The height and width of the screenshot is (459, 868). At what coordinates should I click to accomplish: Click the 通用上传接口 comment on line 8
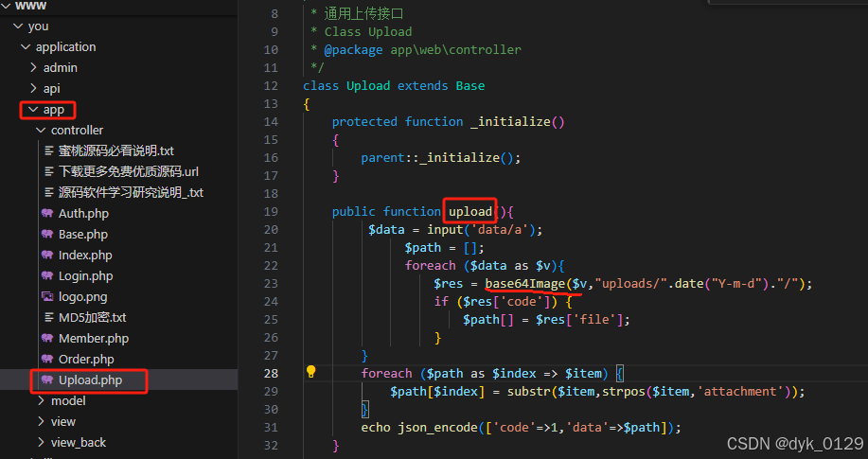tap(363, 14)
